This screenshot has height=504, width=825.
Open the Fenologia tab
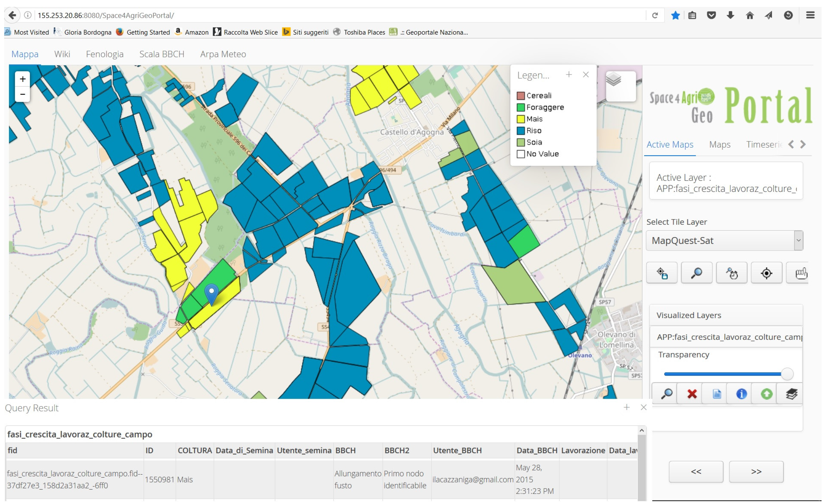104,54
